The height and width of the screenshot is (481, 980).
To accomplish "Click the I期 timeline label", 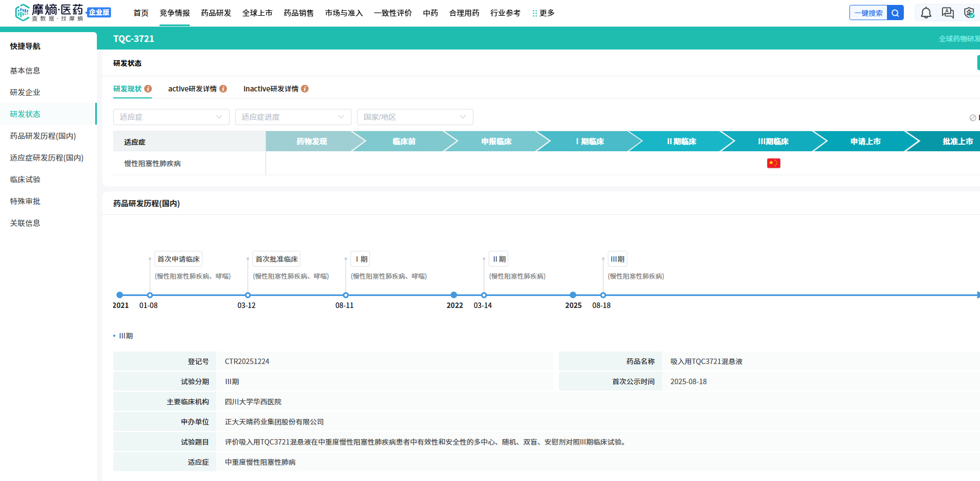I will pos(361,259).
